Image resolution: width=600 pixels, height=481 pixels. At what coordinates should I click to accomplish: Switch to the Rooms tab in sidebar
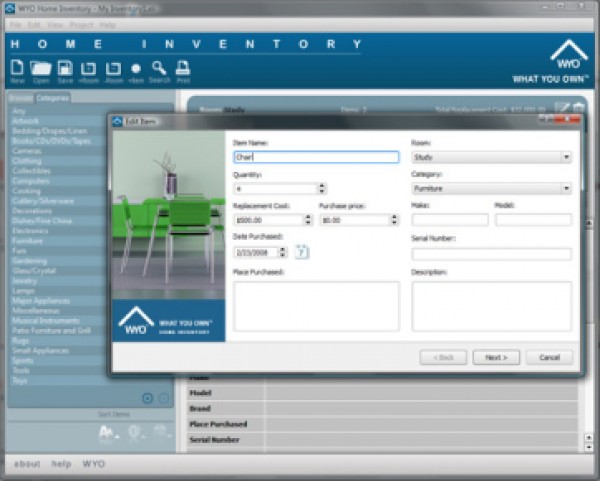point(21,98)
